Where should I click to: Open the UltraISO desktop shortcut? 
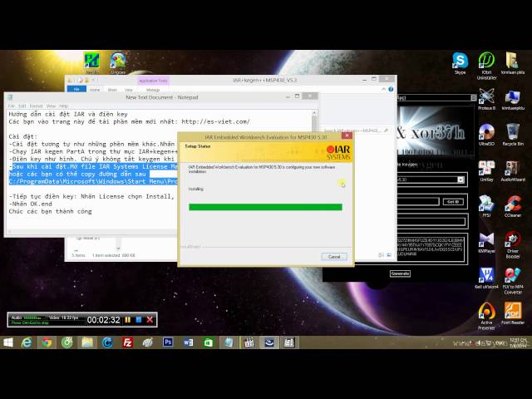point(486,135)
